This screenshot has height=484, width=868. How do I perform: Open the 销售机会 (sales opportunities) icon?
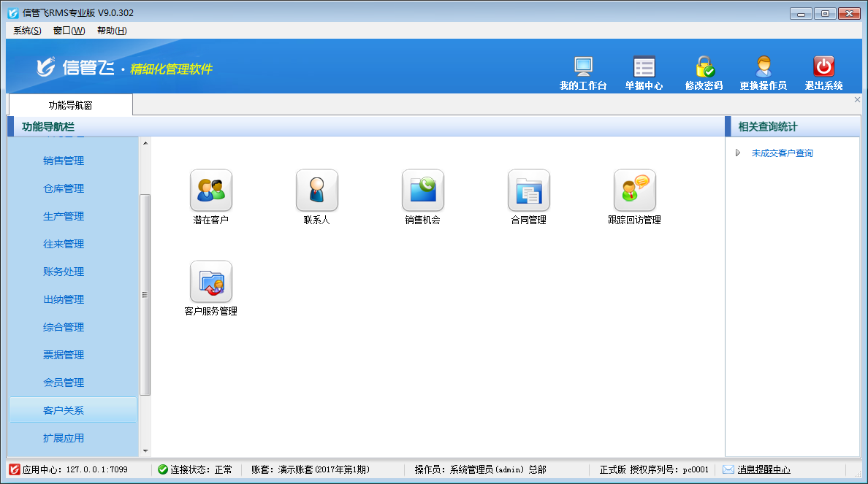tap(422, 190)
